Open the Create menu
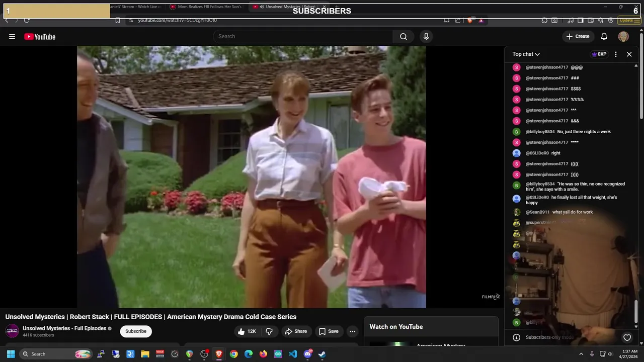The height and width of the screenshot is (362, 644). coord(578,36)
